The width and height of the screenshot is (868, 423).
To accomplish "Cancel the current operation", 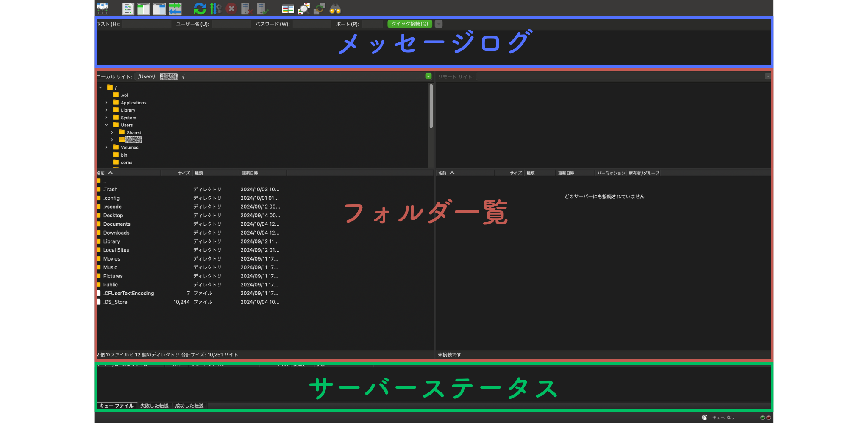I will point(231,8).
